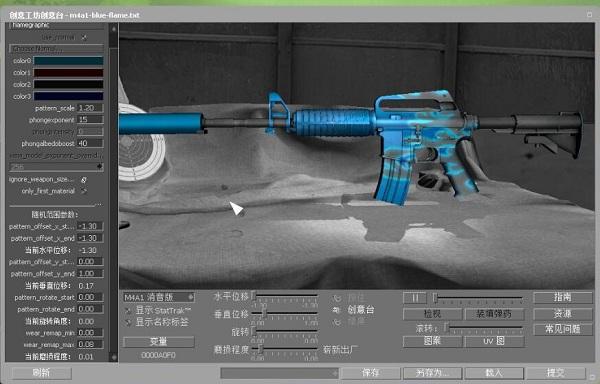Click the pattern_scale value field

(x=90, y=108)
